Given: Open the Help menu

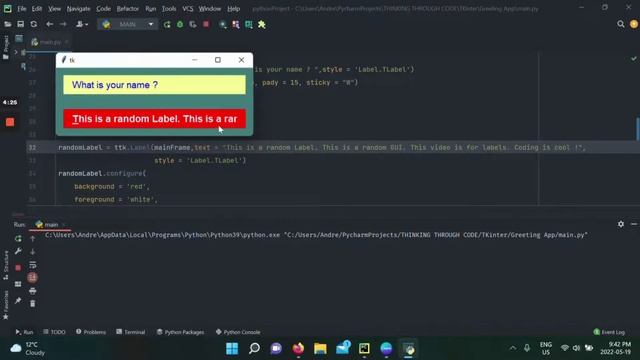Looking at the screenshot, I should coord(233,9).
